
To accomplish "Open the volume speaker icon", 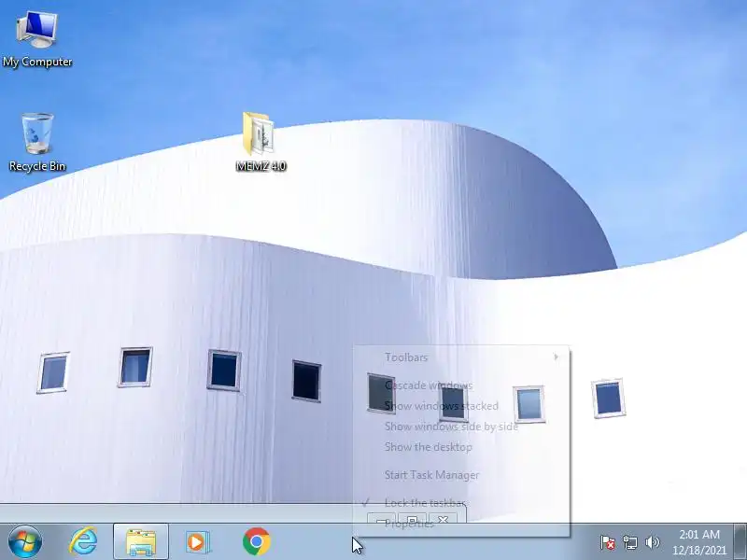I will pyautogui.click(x=652, y=542).
